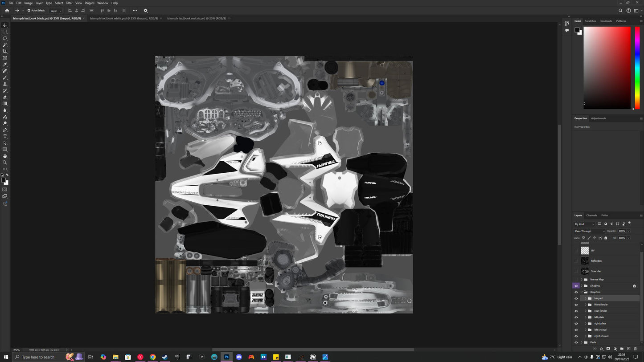Hide the left plate group

pos(576,317)
